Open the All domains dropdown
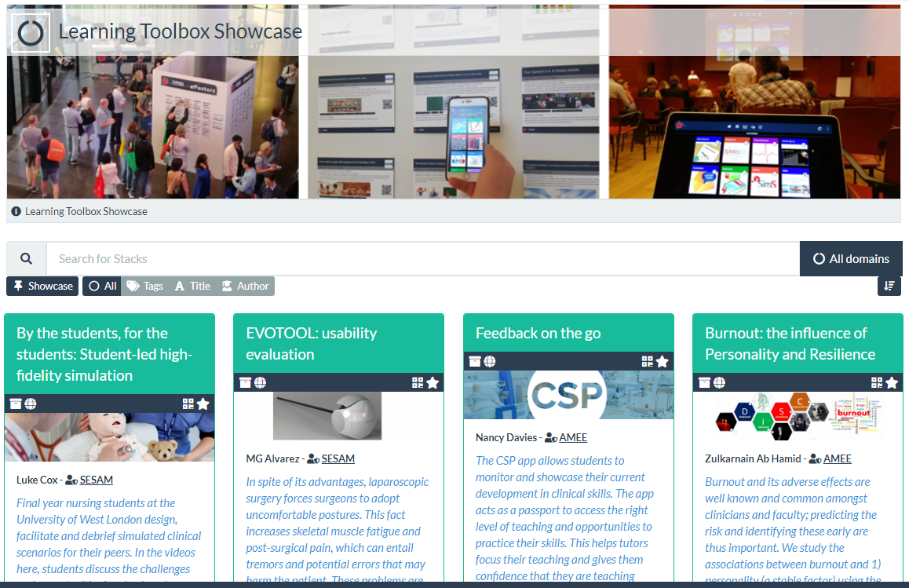 (851, 258)
